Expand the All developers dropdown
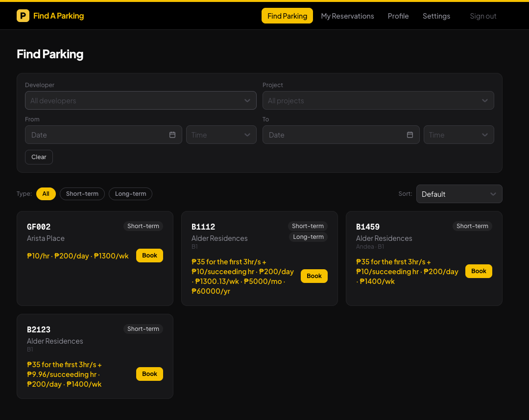529x420 pixels. click(141, 100)
